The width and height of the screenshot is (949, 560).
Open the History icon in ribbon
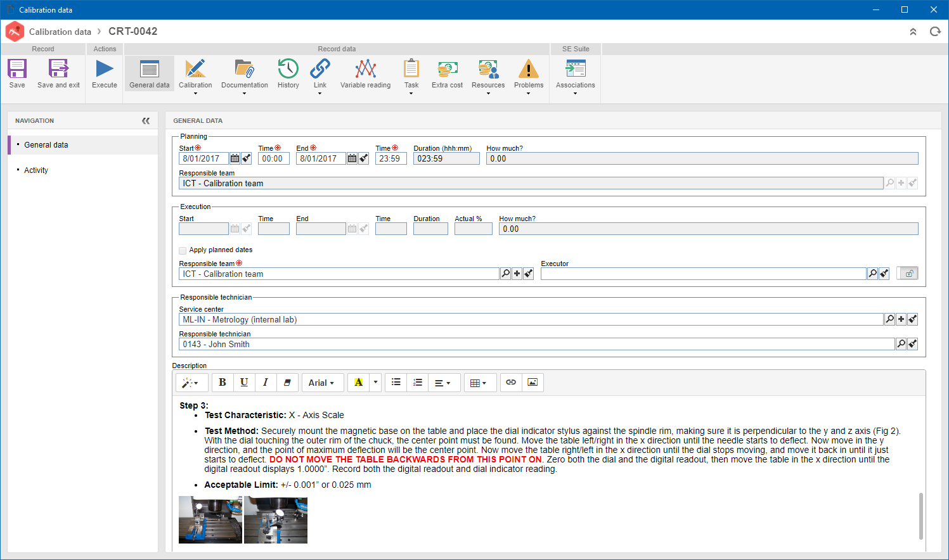click(x=288, y=68)
